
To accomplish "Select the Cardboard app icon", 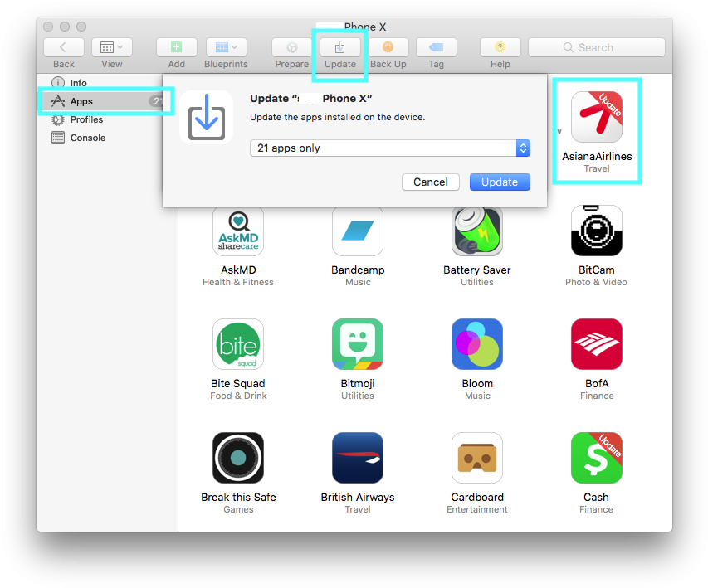I will [477, 458].
